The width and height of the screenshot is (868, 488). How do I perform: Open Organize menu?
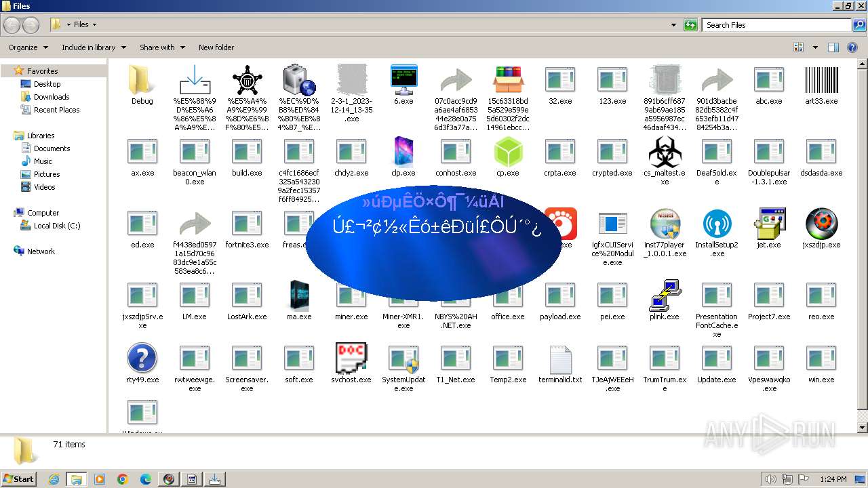click(x=28, y=47)
